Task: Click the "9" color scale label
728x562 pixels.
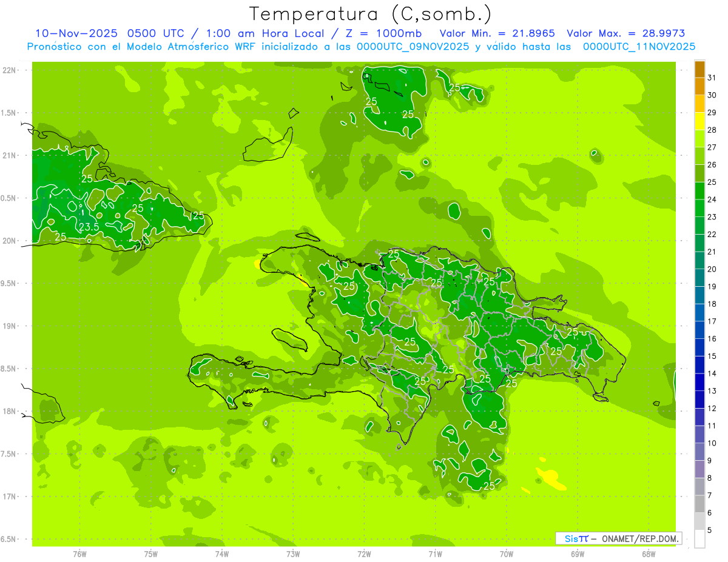Action: pyautogui.click(x=710, y=461)
